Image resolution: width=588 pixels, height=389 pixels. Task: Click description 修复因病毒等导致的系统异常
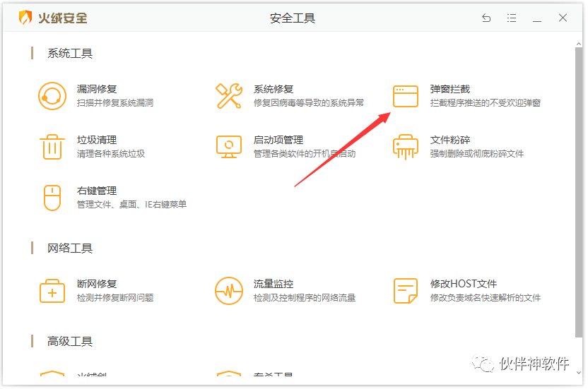point(309,102)
